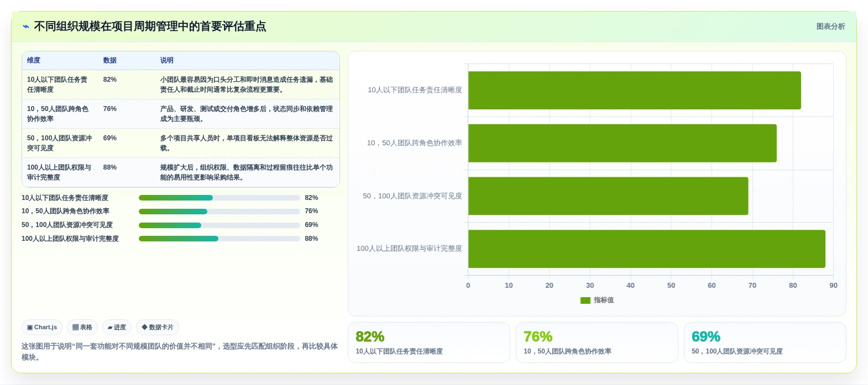Click the progress label 100人以上团队权限与审计完整度
The image size is (868, 385).
[x=70, y=239]
